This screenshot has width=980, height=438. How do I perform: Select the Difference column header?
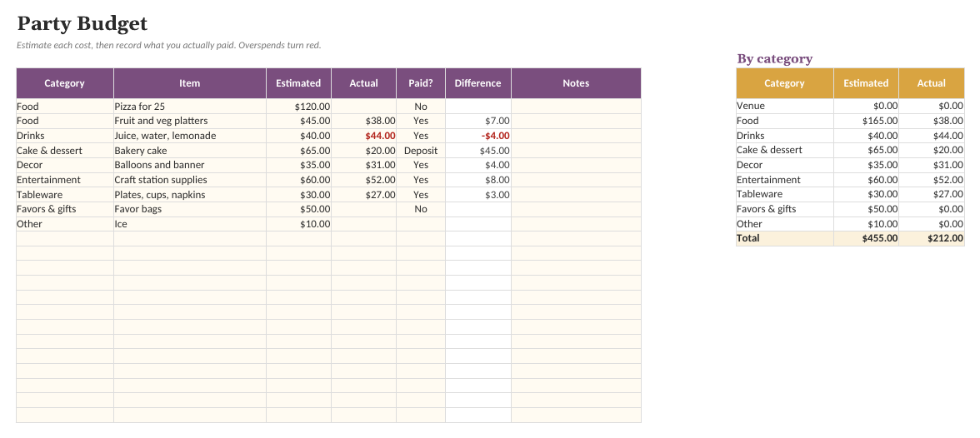point(477,83)
